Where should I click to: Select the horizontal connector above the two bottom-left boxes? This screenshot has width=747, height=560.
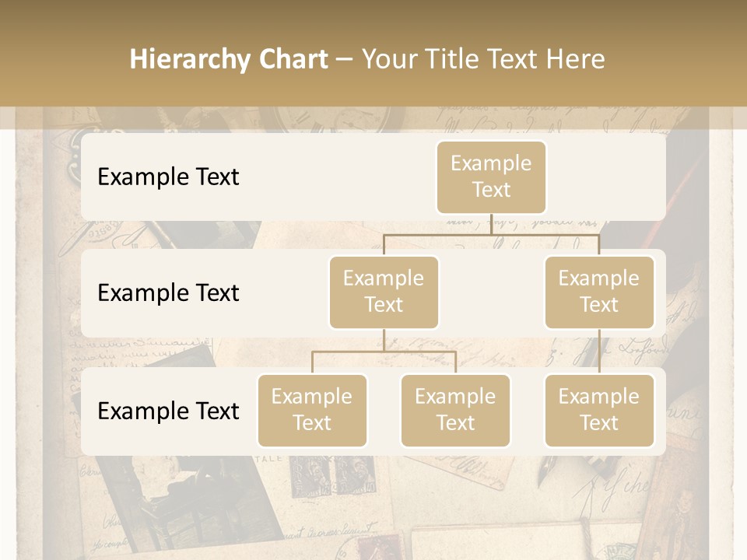384,352
